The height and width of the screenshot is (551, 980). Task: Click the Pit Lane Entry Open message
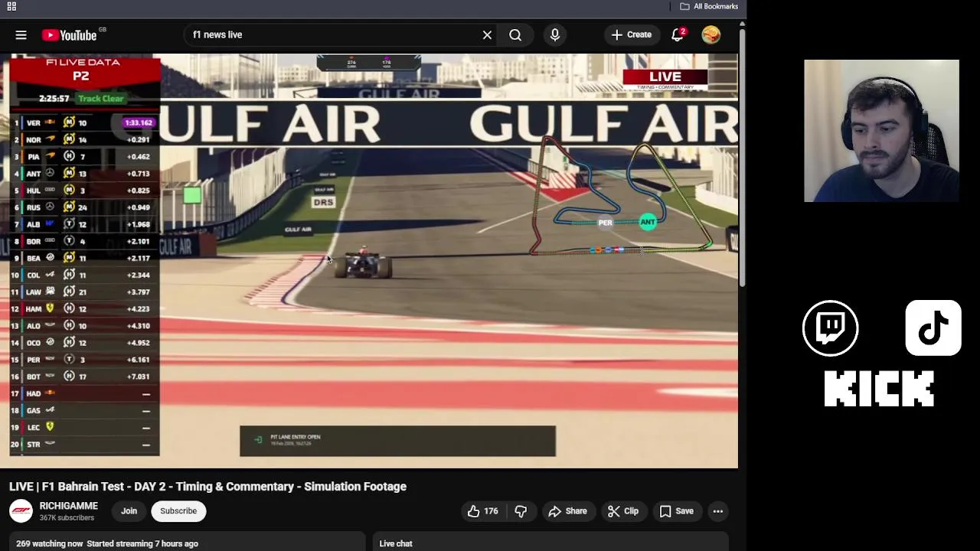pyautogui.click(x=397, y=441)
